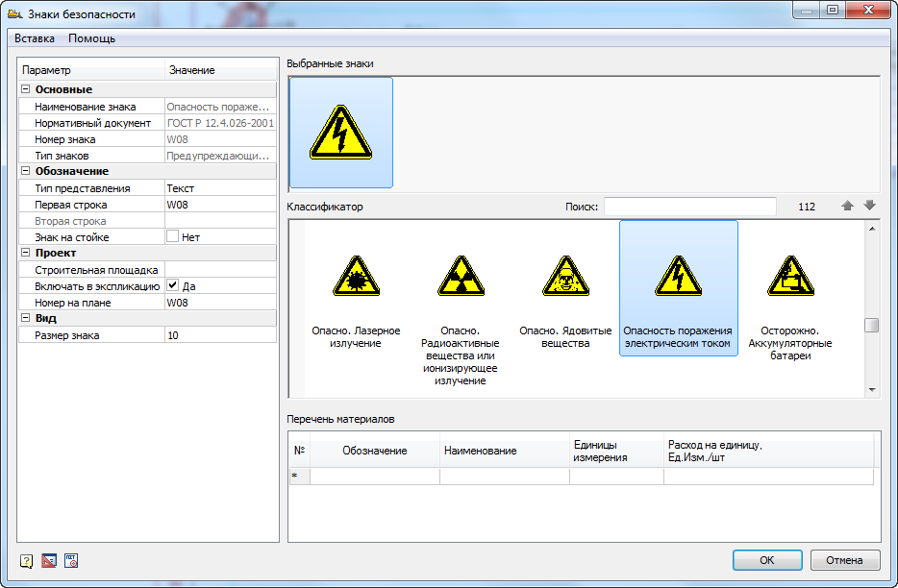898x588 pixels.
Task: Click the GOST target icon at bottom left
Action: point(71,560)
